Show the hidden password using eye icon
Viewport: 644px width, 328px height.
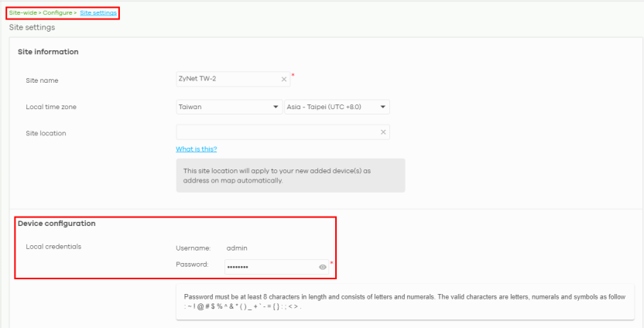323,266
